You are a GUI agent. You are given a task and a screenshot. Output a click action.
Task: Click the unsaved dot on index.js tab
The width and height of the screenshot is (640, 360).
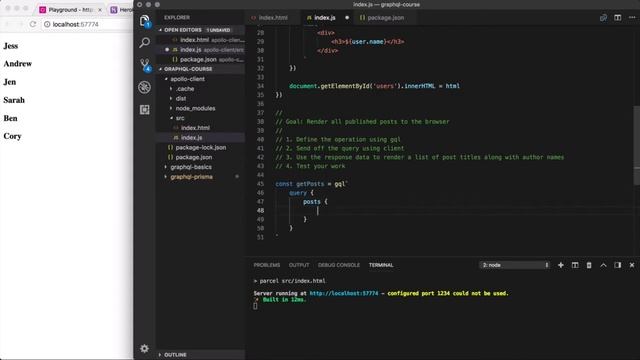click(347, 18)
